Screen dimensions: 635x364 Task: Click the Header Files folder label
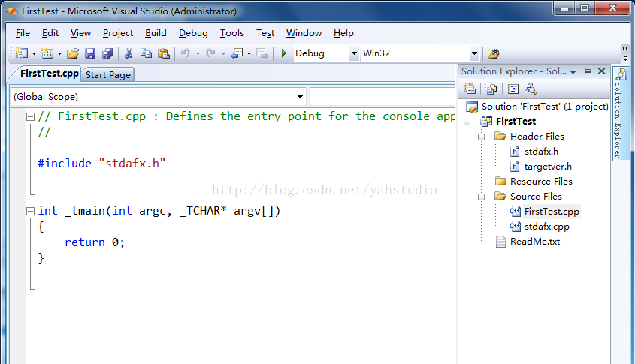pos(537,137)
